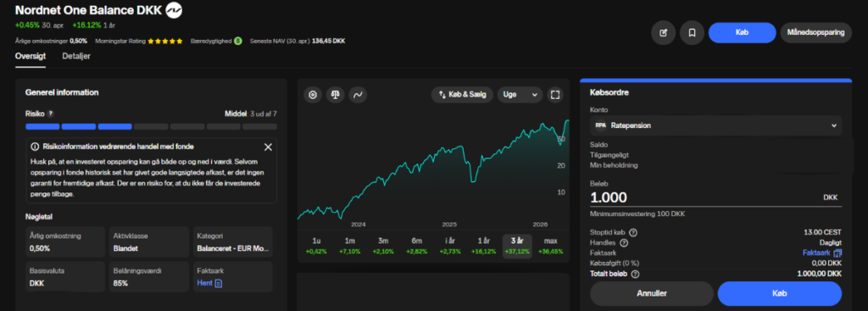Click the Beløb amount input field
The height and width of the screenshot is (311, 868).
715,197
